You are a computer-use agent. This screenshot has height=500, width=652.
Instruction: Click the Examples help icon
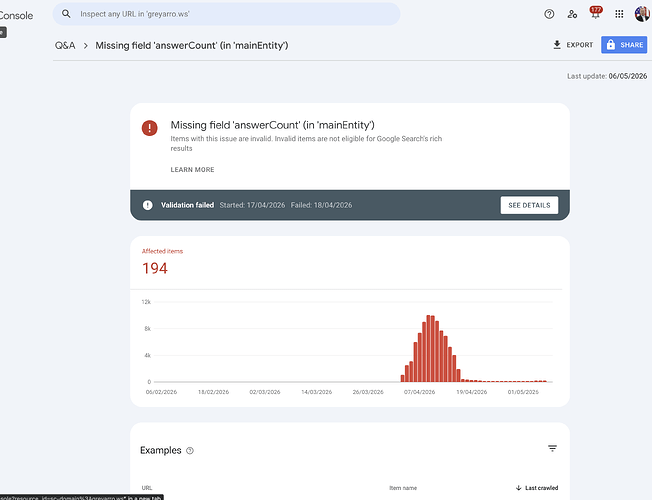tap(190, 450)
